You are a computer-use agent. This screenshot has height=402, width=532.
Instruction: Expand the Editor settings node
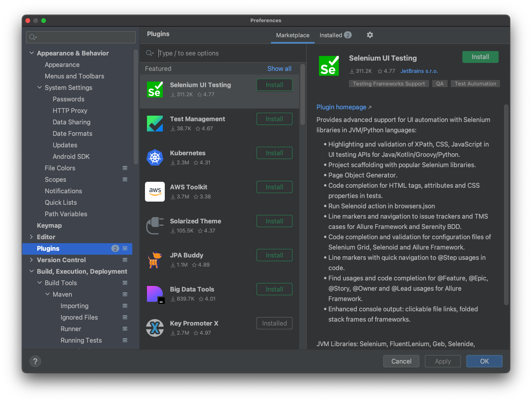(32, 236)
